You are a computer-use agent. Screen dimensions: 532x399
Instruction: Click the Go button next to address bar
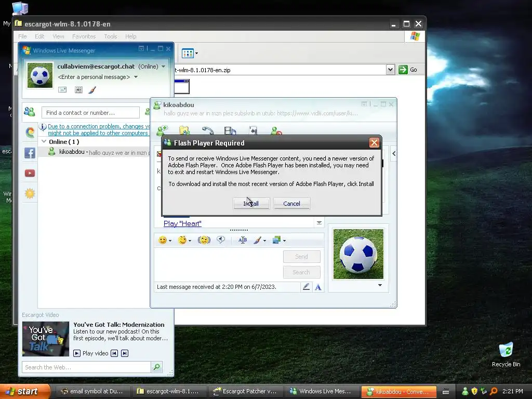tap(407, 70)
